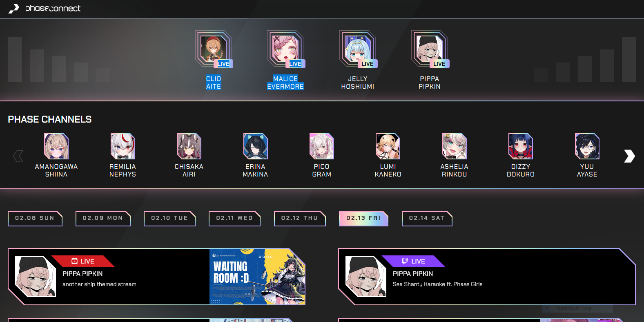Click the Twitch LIVE badge on Sea Shanty stream
Viewport: 644px width, 322px height.
tap(413, 261)
